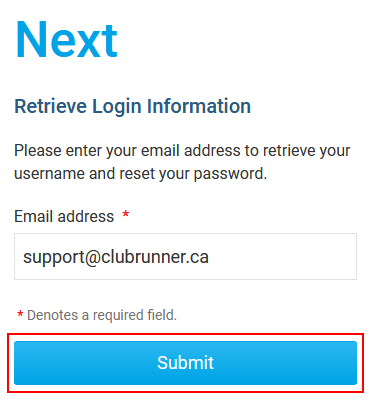Click the Email address field label
The image size is (375, 402).
pos(64,217)
